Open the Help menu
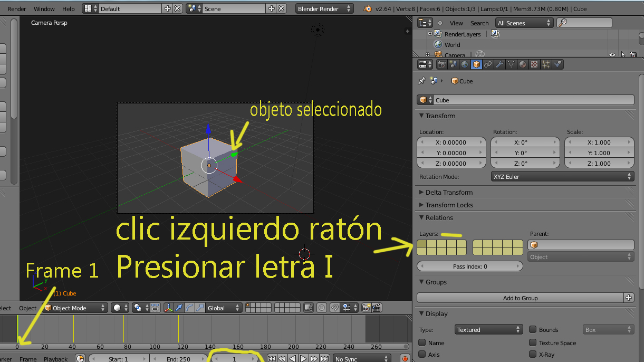Image resolution: width=644 pixels, height=362 pixels. pyautogui.click(x=69, y=9)
